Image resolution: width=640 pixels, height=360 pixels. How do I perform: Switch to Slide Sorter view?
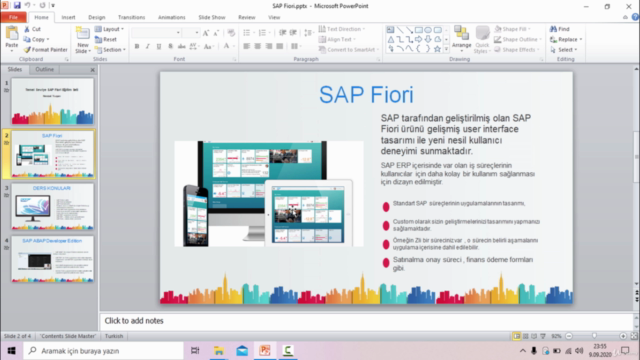526,336
